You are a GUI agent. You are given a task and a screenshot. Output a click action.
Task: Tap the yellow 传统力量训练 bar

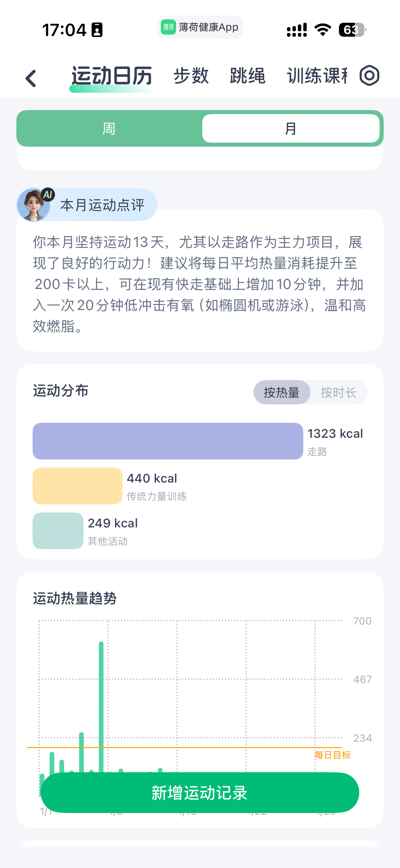[x=77, y=486]
